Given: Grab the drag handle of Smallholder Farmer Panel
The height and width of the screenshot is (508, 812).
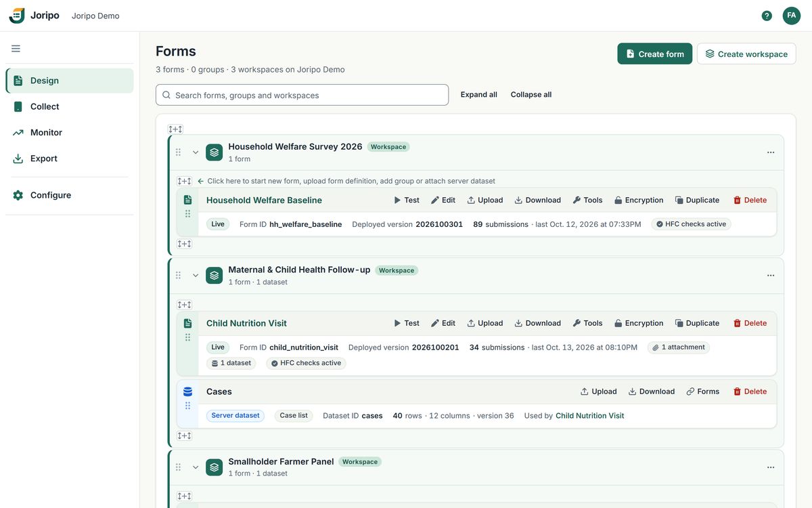Looking at the screenshot, I should click(179, 467).
